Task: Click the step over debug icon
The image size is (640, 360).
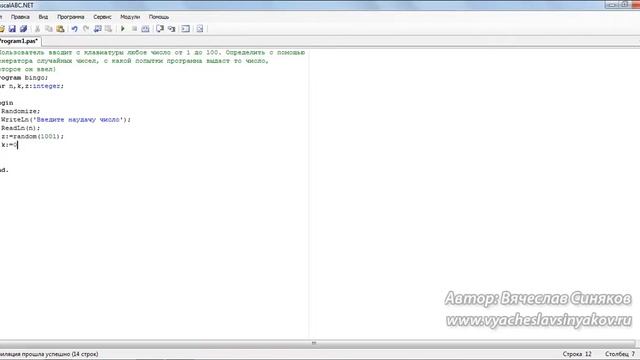Action: 160,29
